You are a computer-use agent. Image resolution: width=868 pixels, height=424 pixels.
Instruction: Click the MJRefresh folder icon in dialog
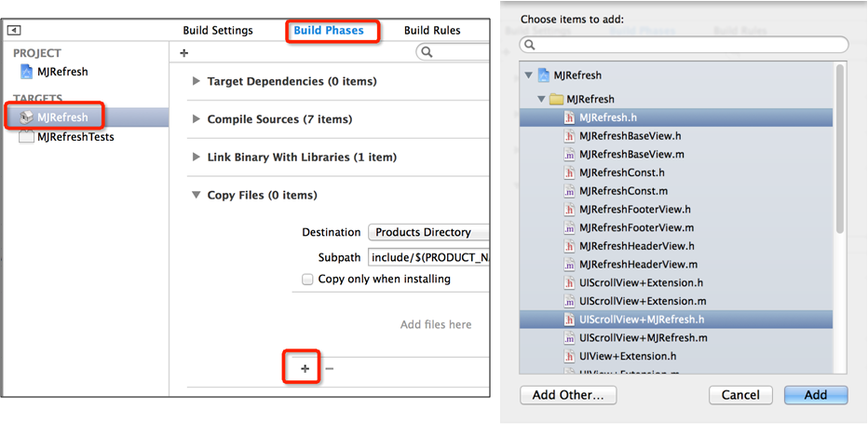pos(556,99)
